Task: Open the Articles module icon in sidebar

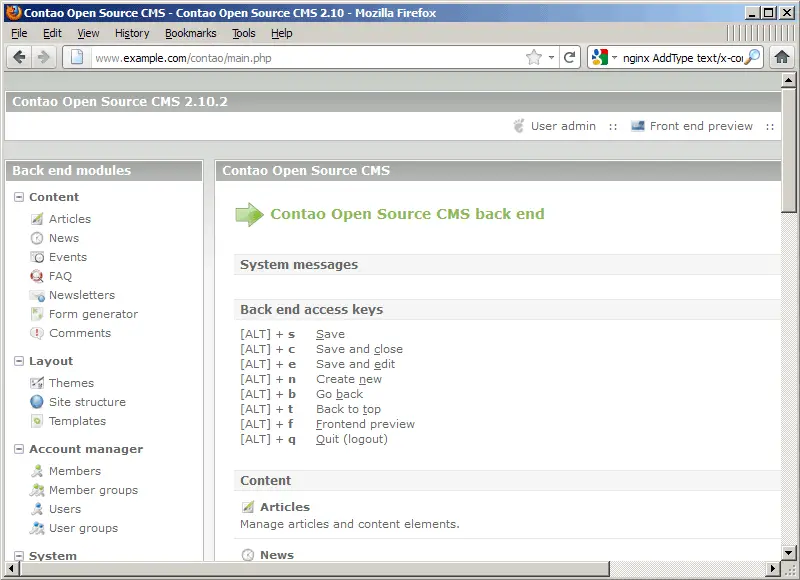Action: click(37, 219)
